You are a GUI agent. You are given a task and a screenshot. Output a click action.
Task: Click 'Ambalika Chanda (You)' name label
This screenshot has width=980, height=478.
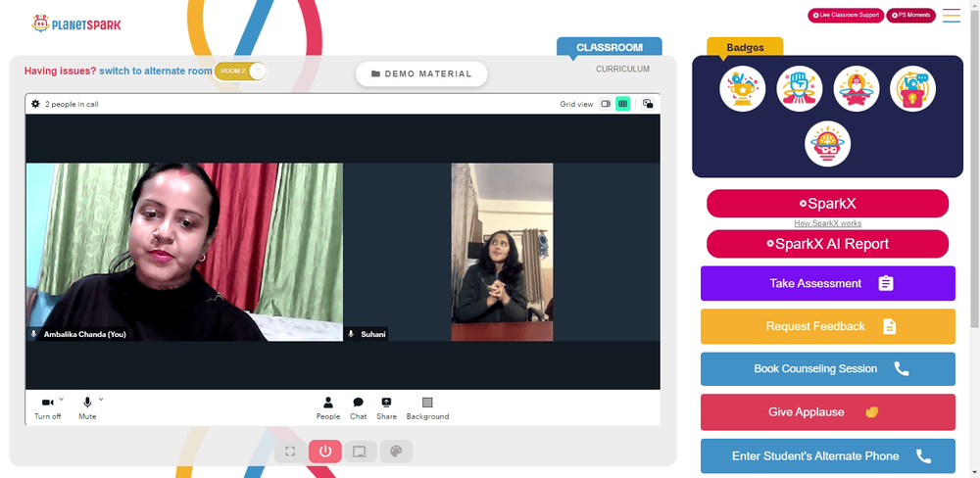[84, 334]
